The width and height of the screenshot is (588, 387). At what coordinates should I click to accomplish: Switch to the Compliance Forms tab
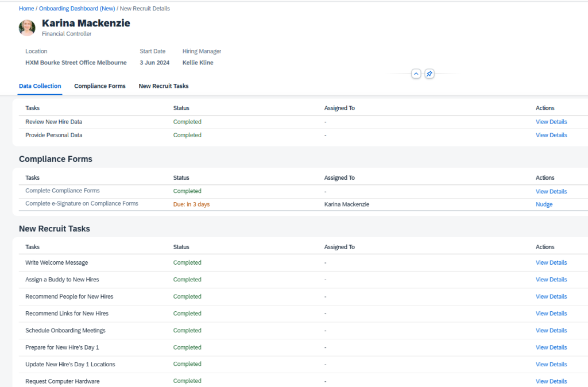(x=100, y=86)
